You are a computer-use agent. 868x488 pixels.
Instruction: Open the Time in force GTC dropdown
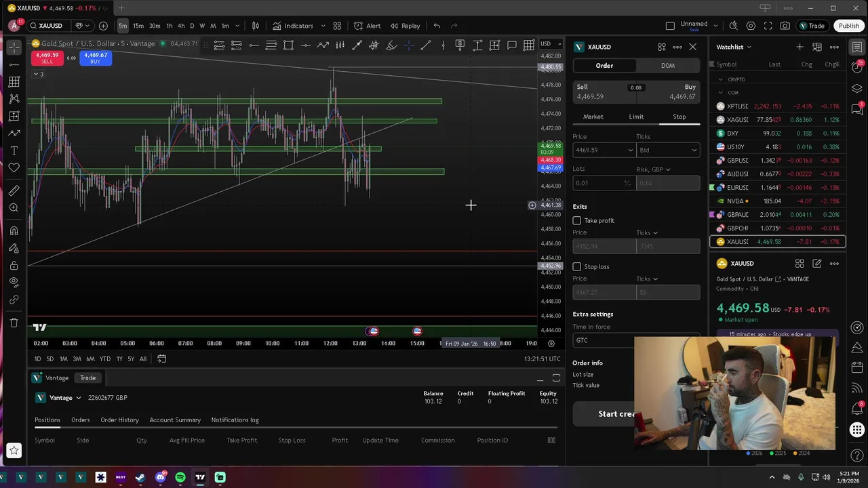(604, 340)
